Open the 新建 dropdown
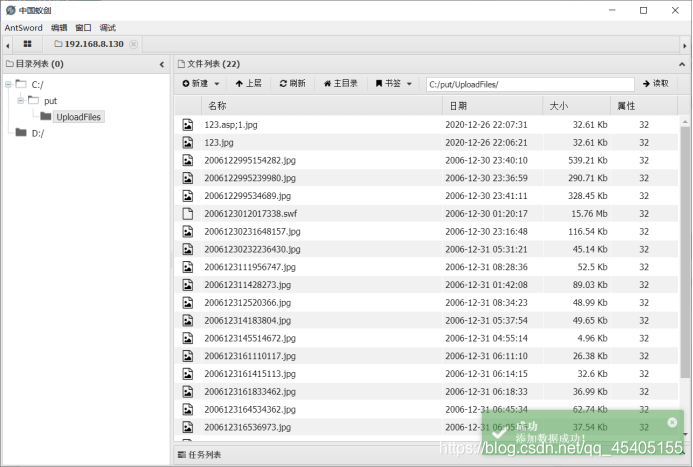Viewport: 693px width, 467px height. click(201, 84)
